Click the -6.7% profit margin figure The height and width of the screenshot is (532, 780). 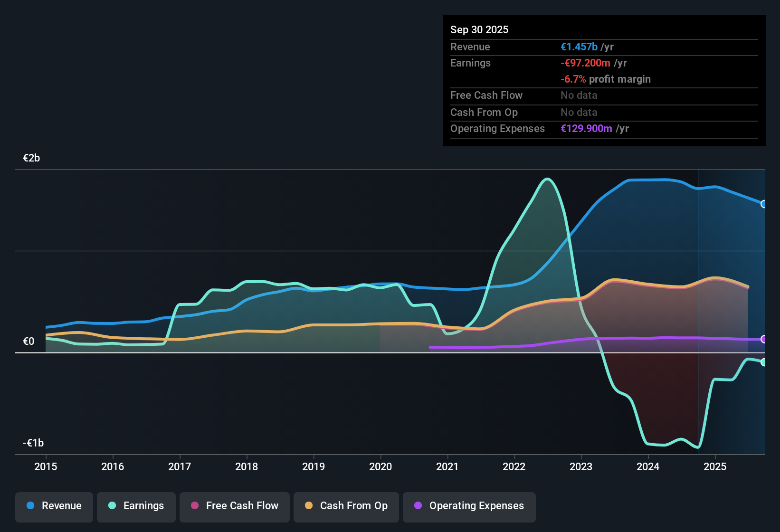point(605,79)
